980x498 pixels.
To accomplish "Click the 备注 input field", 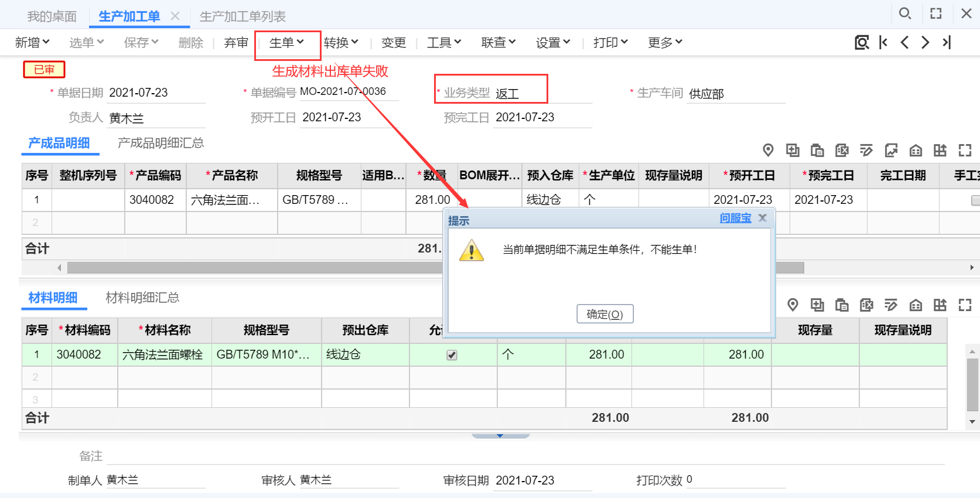I will (525, 456).
